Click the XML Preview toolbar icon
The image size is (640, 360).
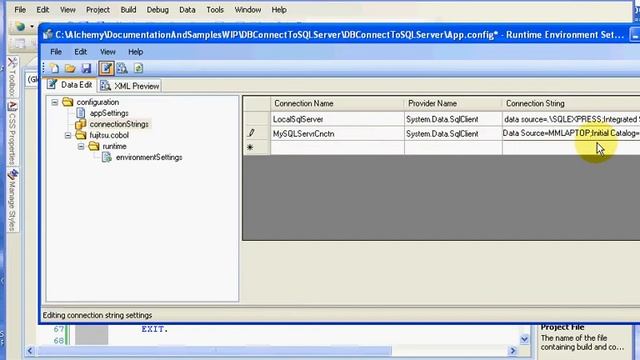[x=122, y=68]
